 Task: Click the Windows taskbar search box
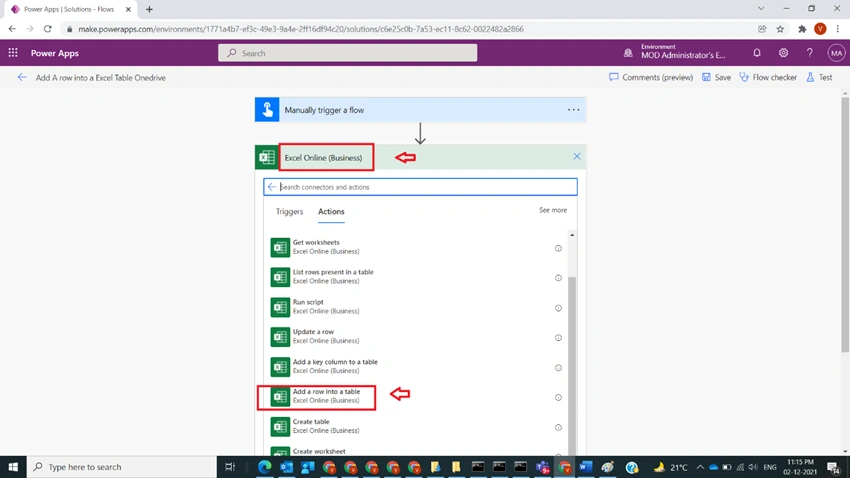[121, 467]
